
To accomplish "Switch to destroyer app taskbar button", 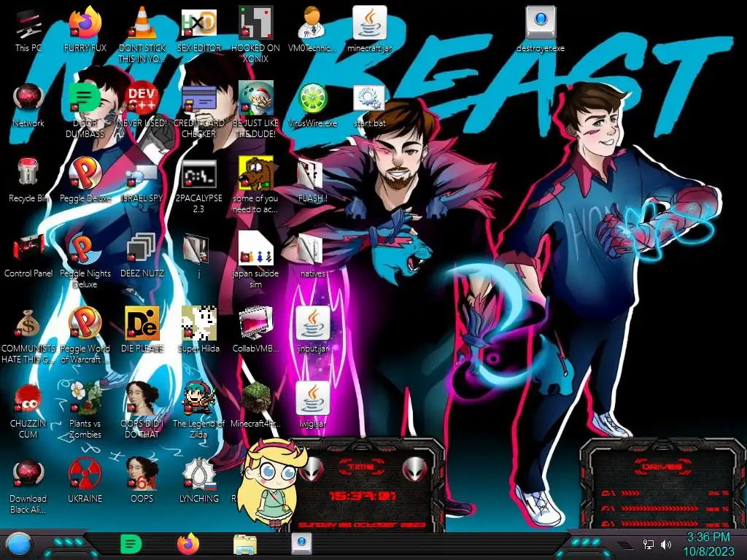I will coord(301,544).
